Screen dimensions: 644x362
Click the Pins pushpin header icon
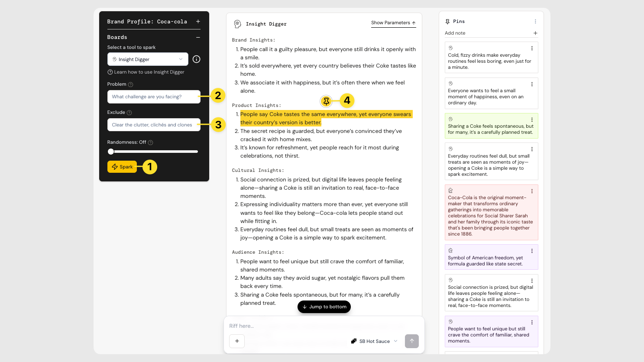click(x=447, y=21)
